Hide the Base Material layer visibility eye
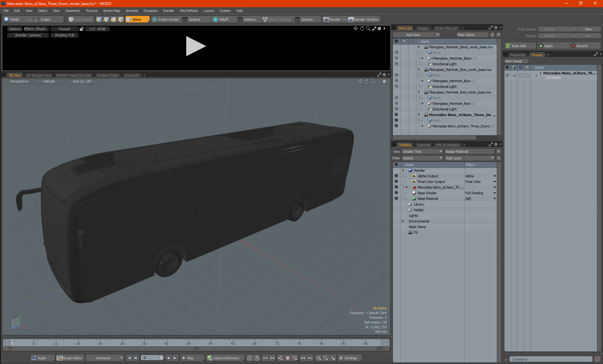Screen dimensions: 603x364 pos(396,199)
